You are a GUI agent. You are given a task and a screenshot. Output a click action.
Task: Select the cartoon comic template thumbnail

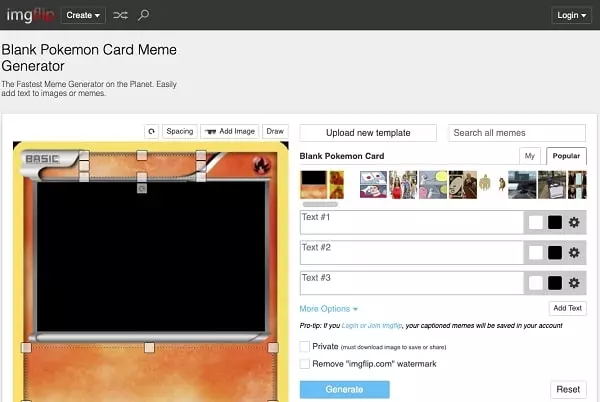(x=373, y=185)
